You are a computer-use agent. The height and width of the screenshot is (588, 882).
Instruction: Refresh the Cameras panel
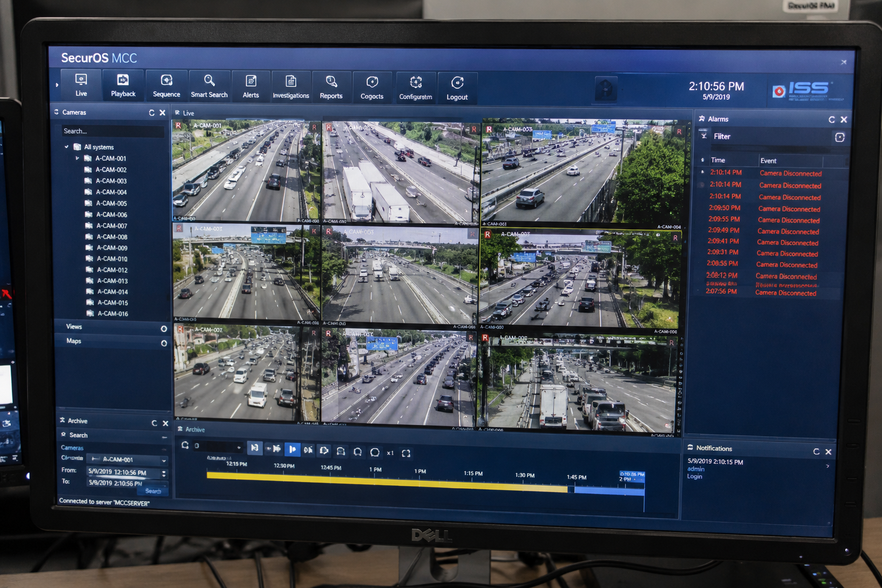(x=152, y=113)
